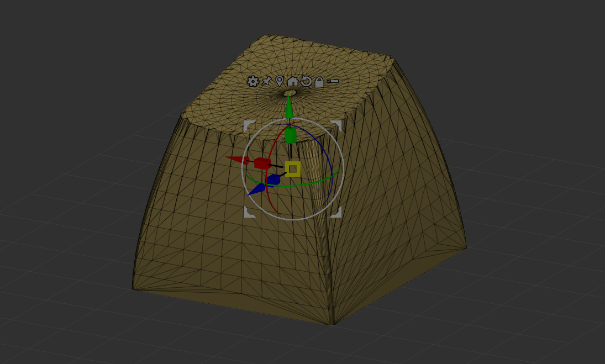Screen dimensions: 605x364
Task: Toggle the padlock lock icon
Action: tap(319, 82)
